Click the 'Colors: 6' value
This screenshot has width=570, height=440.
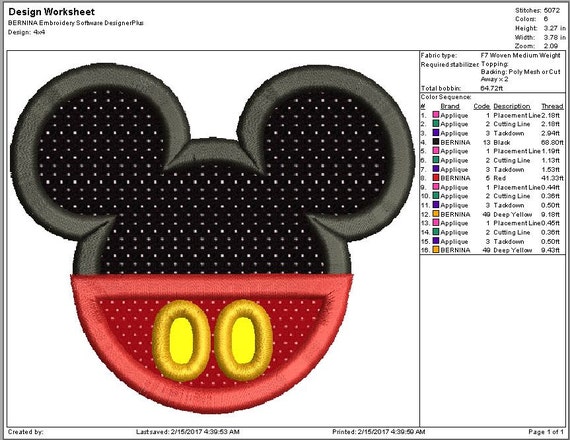(531, 19)
